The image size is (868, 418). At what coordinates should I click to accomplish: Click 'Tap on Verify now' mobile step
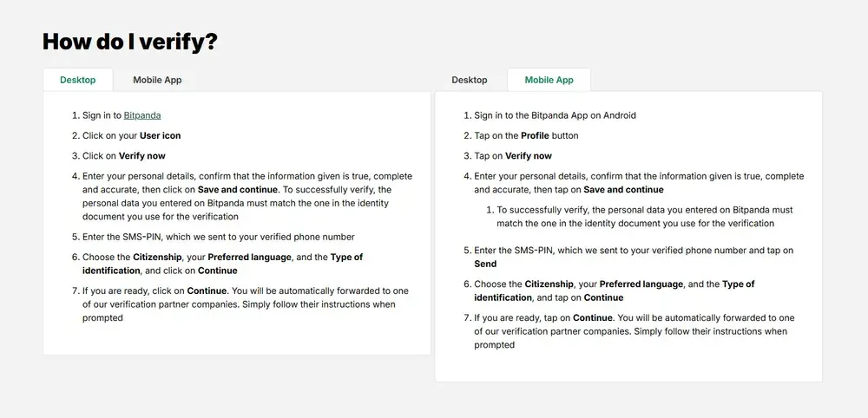coord(513,156)
